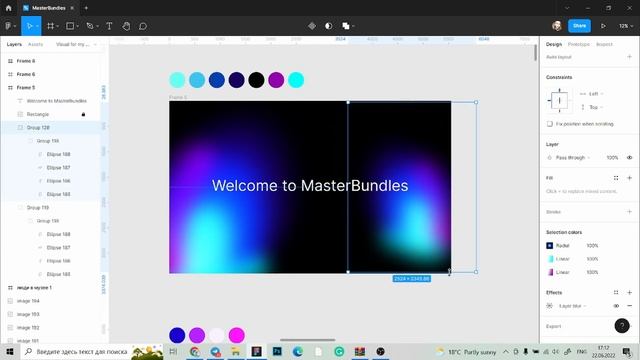Click the Create component icon

312,26
